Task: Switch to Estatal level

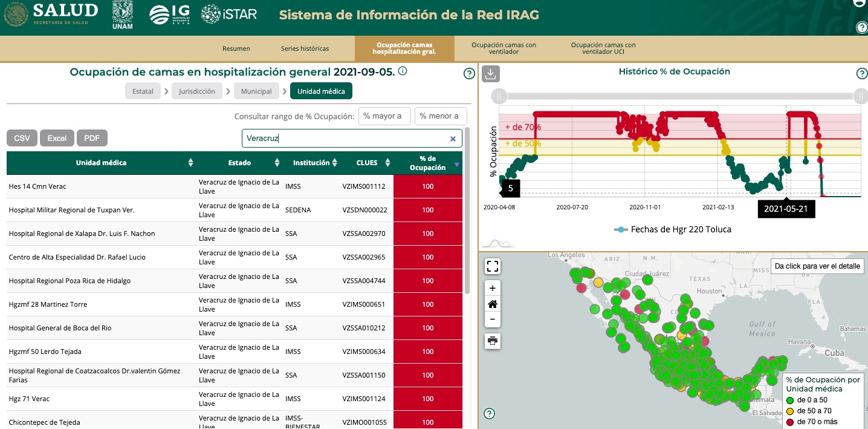Action: pyautogui.click(x=143, y=91)
